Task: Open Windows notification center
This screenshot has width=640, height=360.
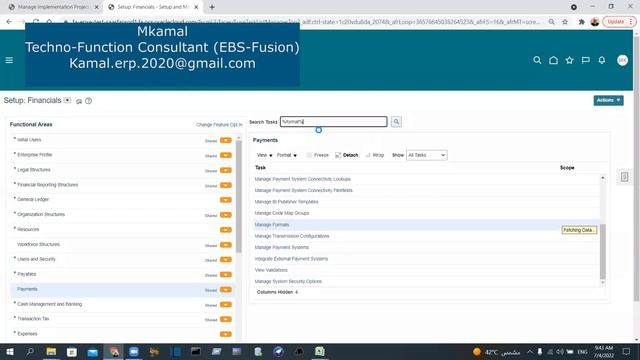Action: [x=627, y=351]
